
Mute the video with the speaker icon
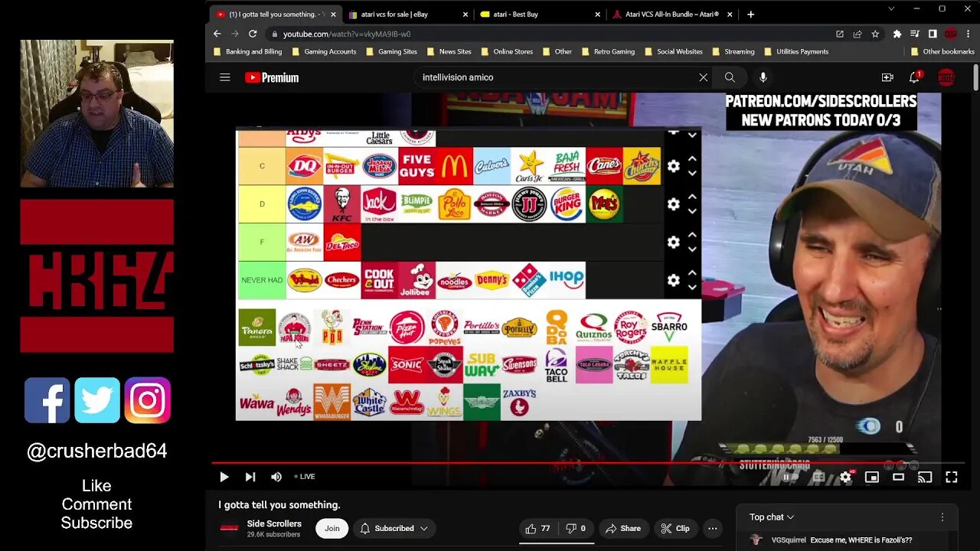tap(276, 477)
